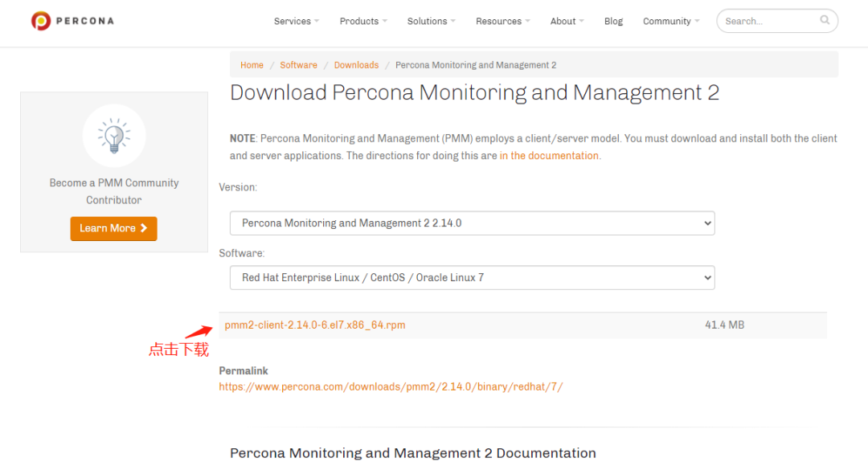
Task: Click the lightbulb contributor icon
Action: (x=114, y=136)
